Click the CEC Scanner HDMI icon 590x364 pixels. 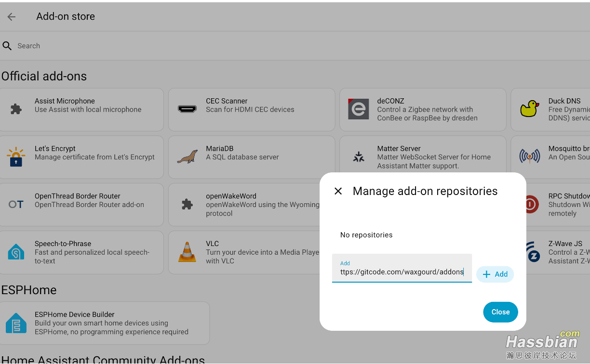(187, 109)
